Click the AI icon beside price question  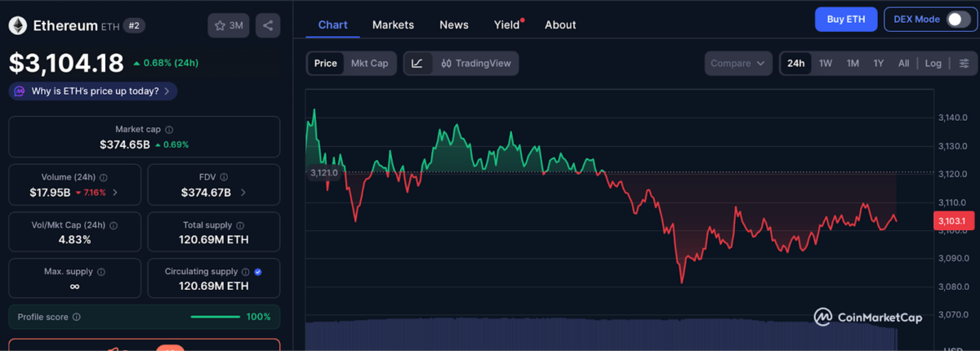(20, 91)
